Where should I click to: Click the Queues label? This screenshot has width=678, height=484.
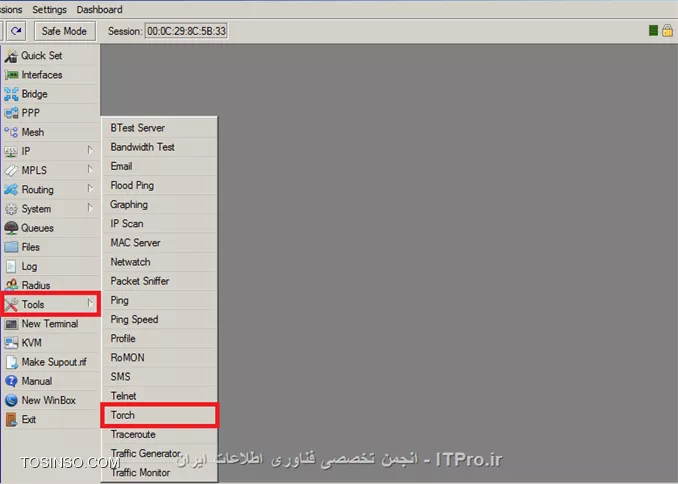(37, 228)
